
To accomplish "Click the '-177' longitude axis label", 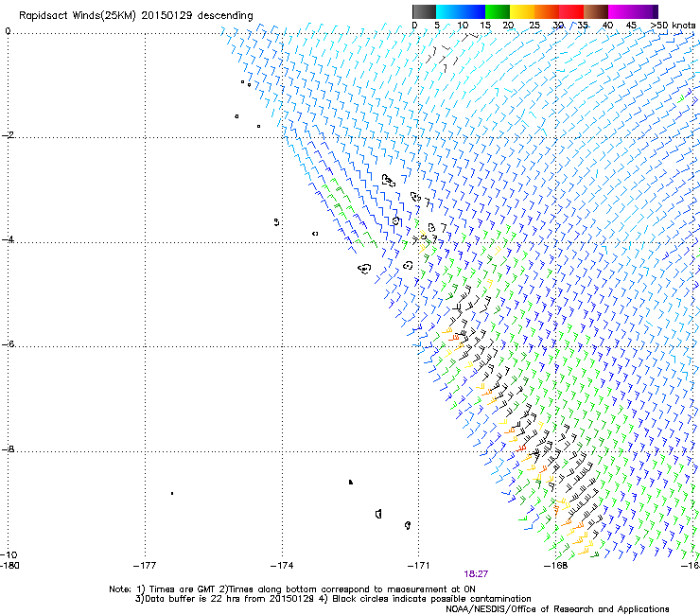I will (145, 566).
